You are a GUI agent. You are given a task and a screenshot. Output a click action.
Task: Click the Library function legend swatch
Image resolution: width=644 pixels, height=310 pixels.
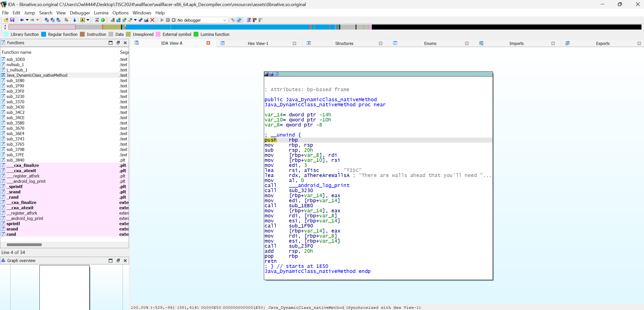(6, 34)
